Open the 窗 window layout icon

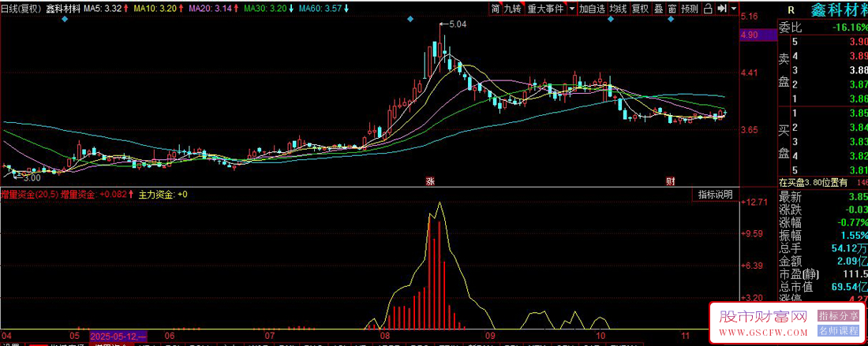tap(672, 9)
